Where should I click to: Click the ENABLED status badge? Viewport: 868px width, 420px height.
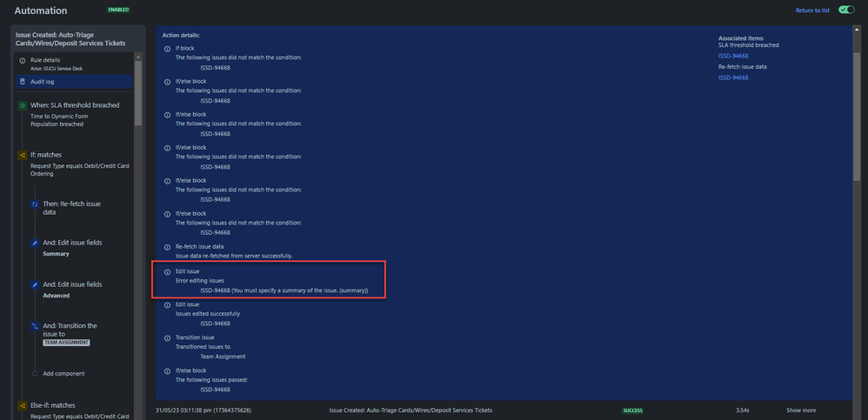click(118, 10)
